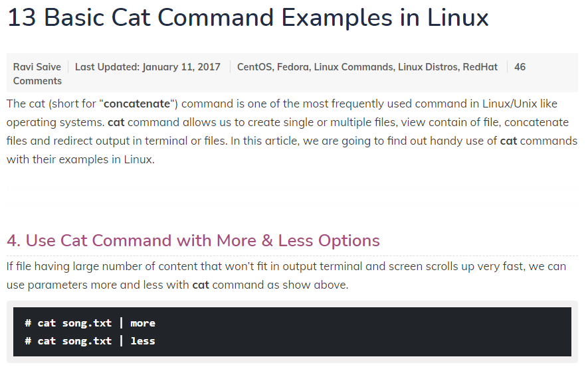588x367 pixels.
Task: Click song.txt in the first code line
Action: (x=87, y=323)
